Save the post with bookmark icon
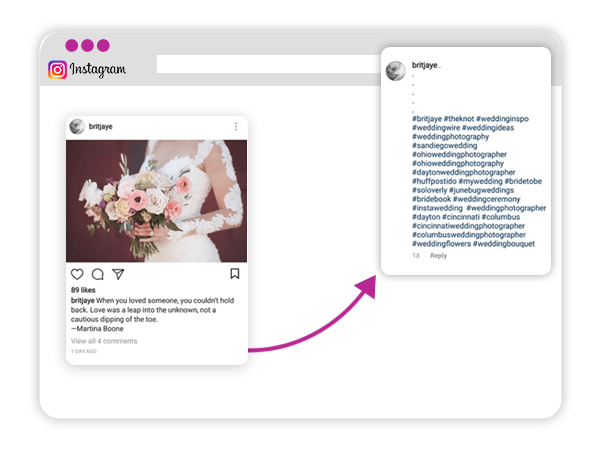600x450 pixels. (235, 274)
